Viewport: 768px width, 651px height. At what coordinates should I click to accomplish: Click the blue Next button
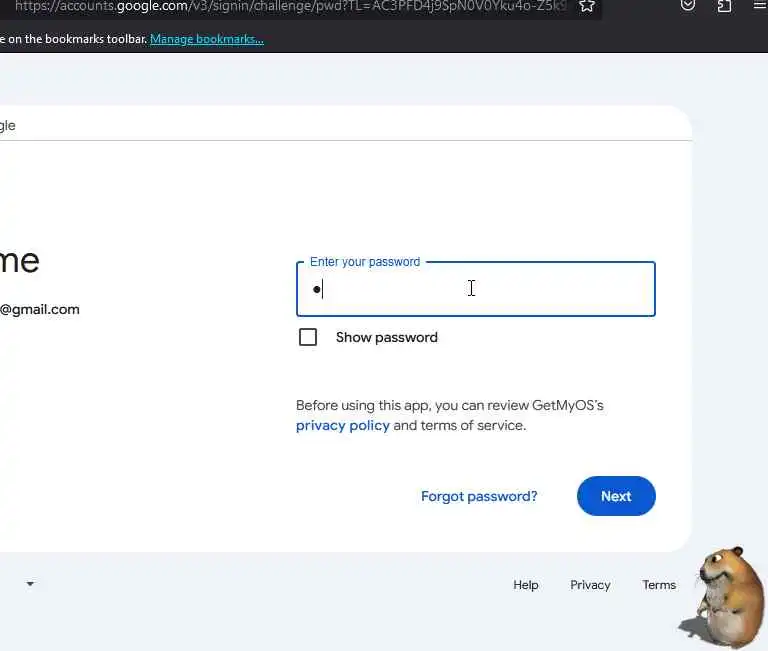[616, 496]
